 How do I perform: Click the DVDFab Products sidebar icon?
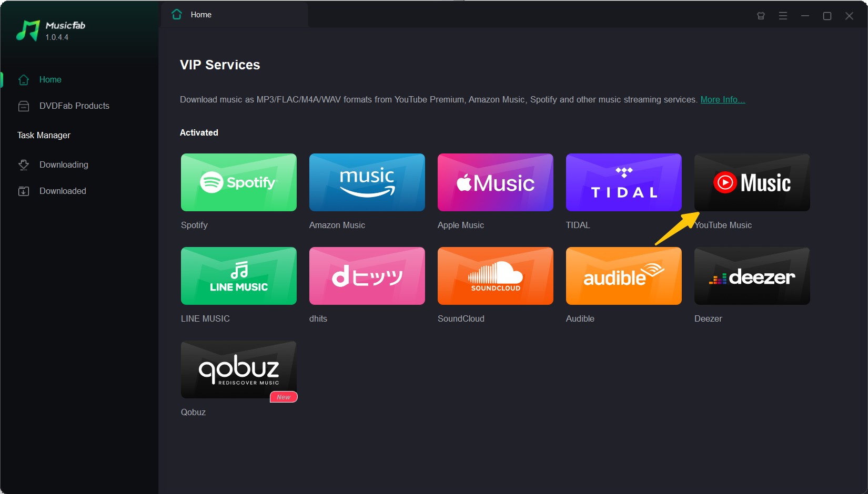(24, 106)
